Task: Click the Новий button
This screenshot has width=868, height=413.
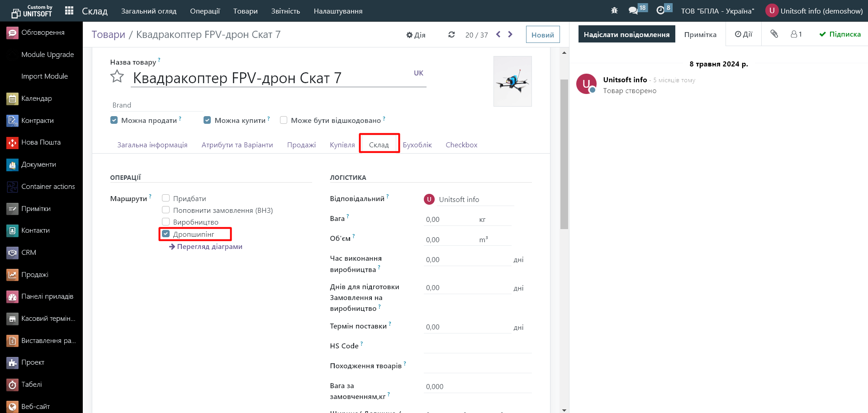Action: [x=542, y=35]
